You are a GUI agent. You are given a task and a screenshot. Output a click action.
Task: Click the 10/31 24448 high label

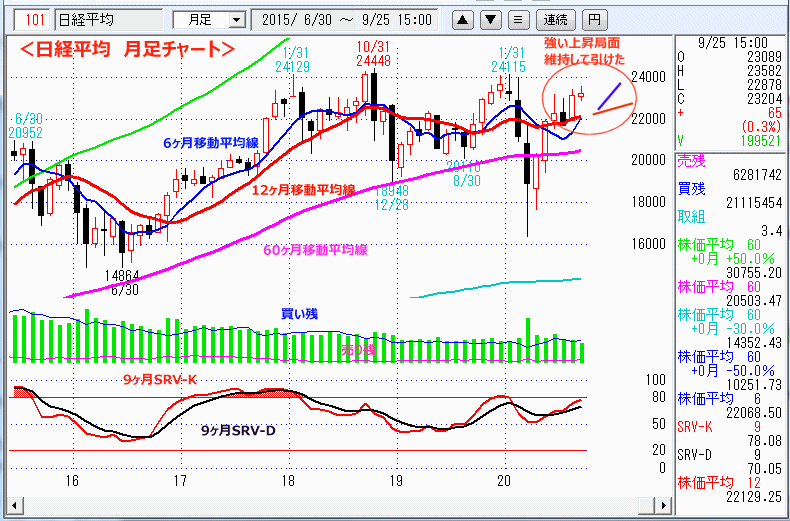coord(373,54)
